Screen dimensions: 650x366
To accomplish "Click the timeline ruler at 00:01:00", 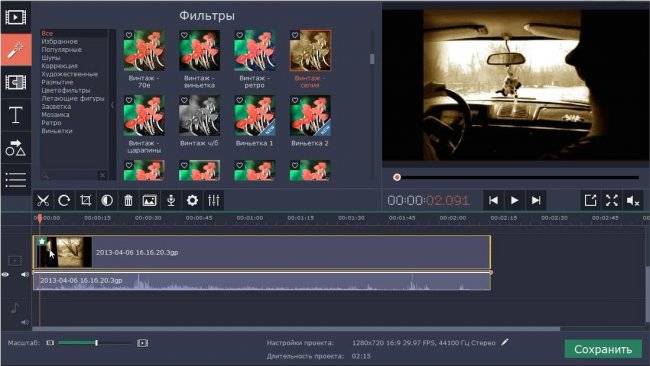I will tap(250, 218).
